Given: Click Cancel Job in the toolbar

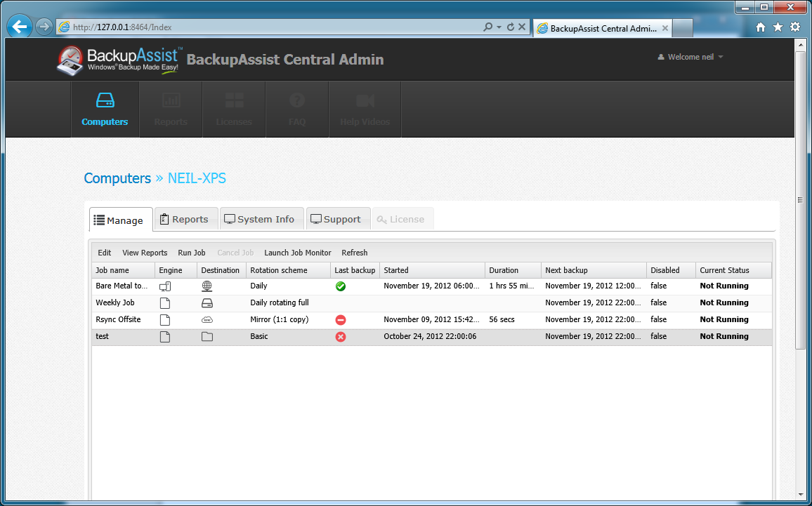Looking at the screenshot, I should (235, 253).
